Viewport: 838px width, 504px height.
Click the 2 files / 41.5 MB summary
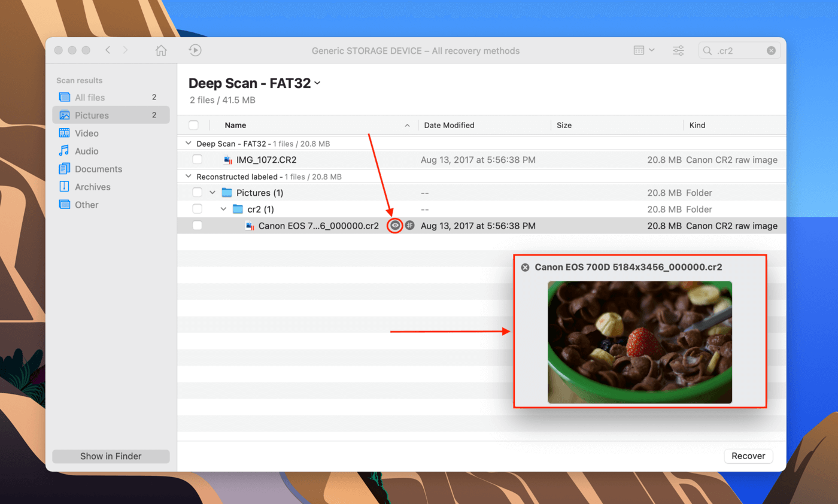pyautogui.click(x=223, y=100)
